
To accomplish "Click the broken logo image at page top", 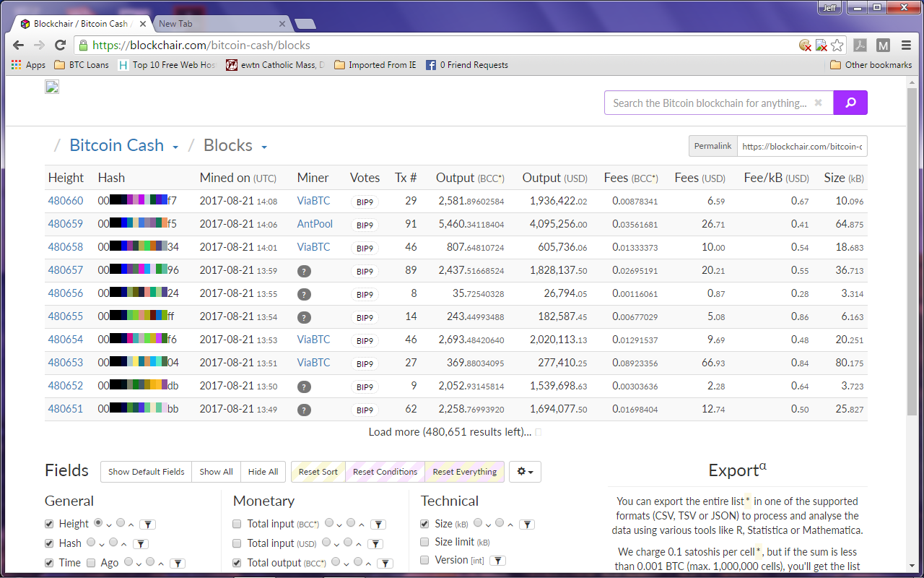I will click(52, 87).
